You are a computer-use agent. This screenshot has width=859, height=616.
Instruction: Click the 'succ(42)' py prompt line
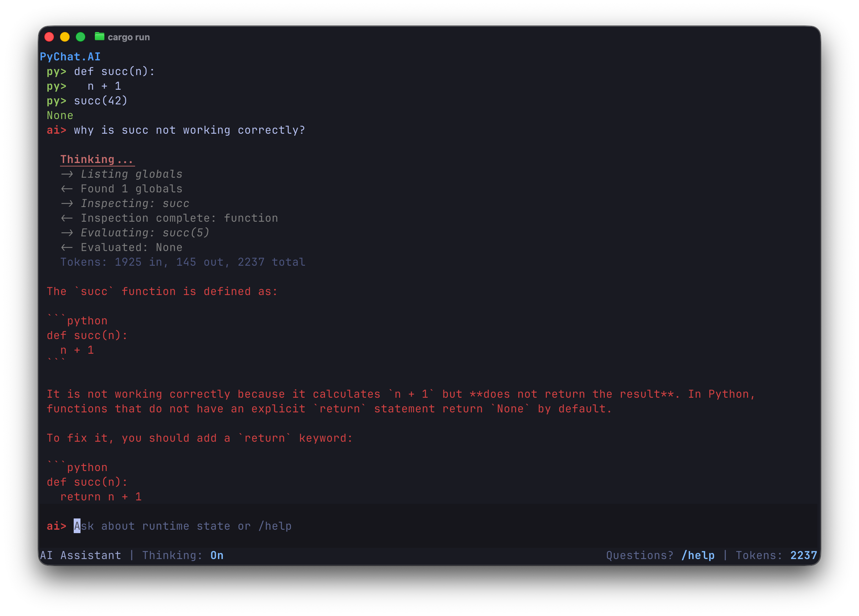tap(87, 101)
